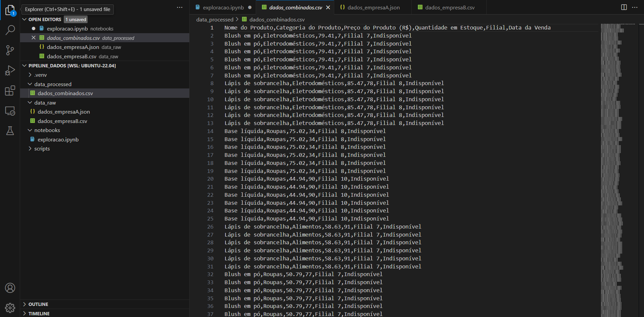The image size is (644, 317).
Task: Open the Testing flask view
Action: pyautogui.click(x=10, y=131)
